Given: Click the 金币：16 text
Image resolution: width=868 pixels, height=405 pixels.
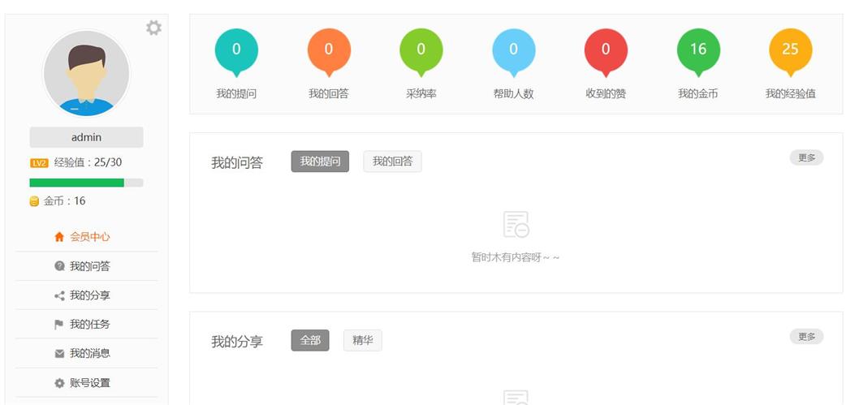Looking at the screenshot, I should (x=65, y=200).
